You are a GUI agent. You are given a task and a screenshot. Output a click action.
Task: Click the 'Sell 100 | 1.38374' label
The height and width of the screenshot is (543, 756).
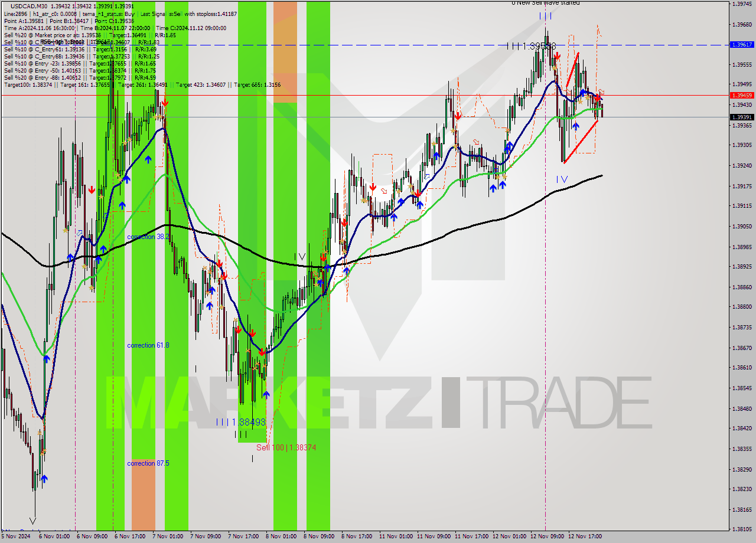(286, 448)
